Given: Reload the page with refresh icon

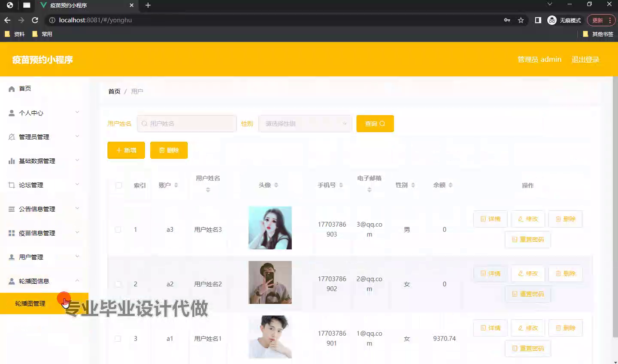Looking at the screenshot, I should click(35, 20).
